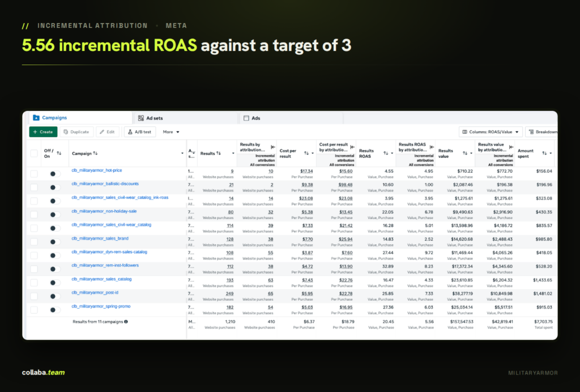Open clb_militaryarmor_sales_brand campaign link
The image size is (580, 392).
click(x=100, y=238)
